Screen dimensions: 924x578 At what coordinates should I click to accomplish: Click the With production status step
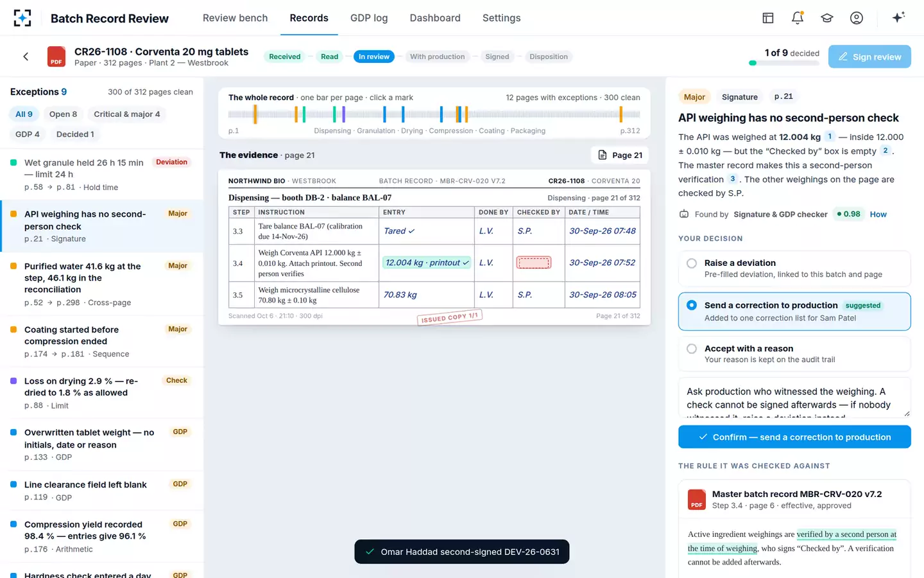point(438,57)
